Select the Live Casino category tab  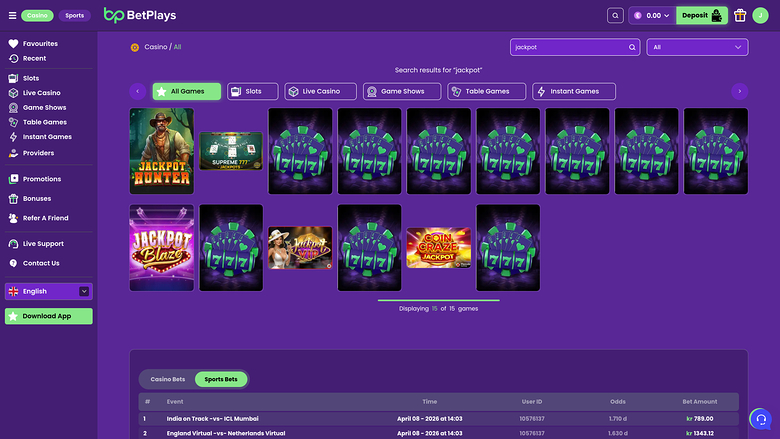click(320, 91)
